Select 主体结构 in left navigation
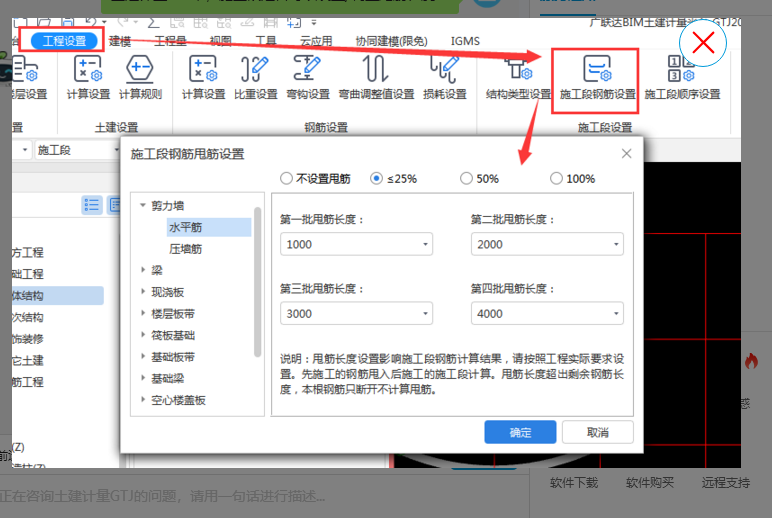 pyautogui.click(x=58, y=295)
